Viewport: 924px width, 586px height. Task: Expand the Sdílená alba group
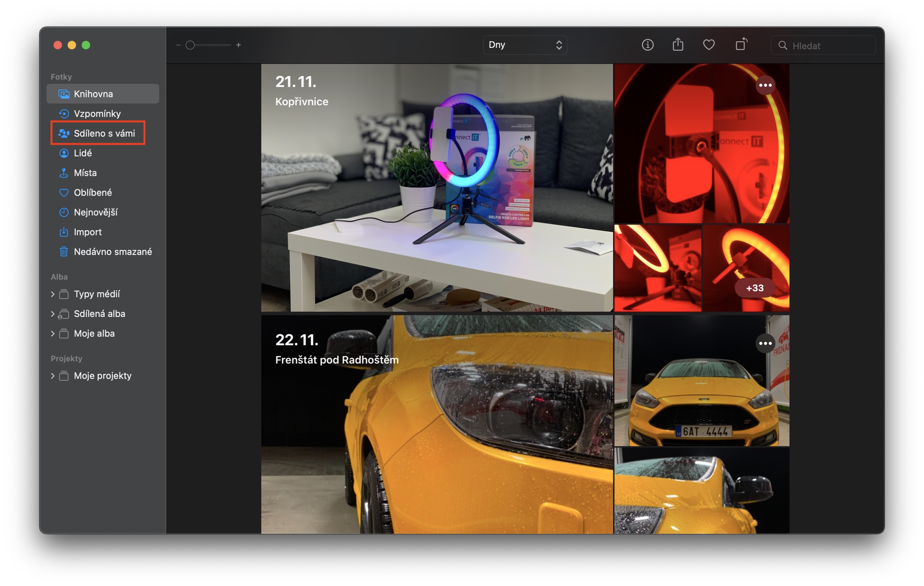pyautogui.click(x=52, y=313)
